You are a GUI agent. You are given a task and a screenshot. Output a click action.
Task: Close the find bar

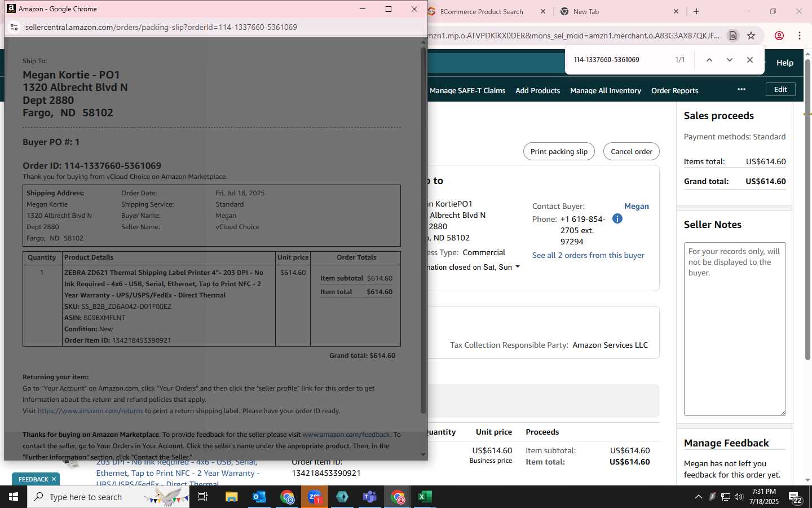(750, 60)
